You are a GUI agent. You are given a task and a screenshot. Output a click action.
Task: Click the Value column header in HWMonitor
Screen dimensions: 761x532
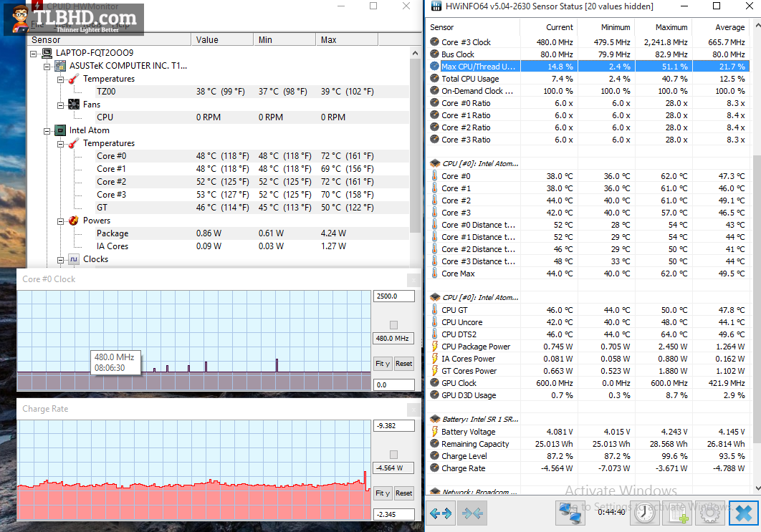tap(222, 40)
